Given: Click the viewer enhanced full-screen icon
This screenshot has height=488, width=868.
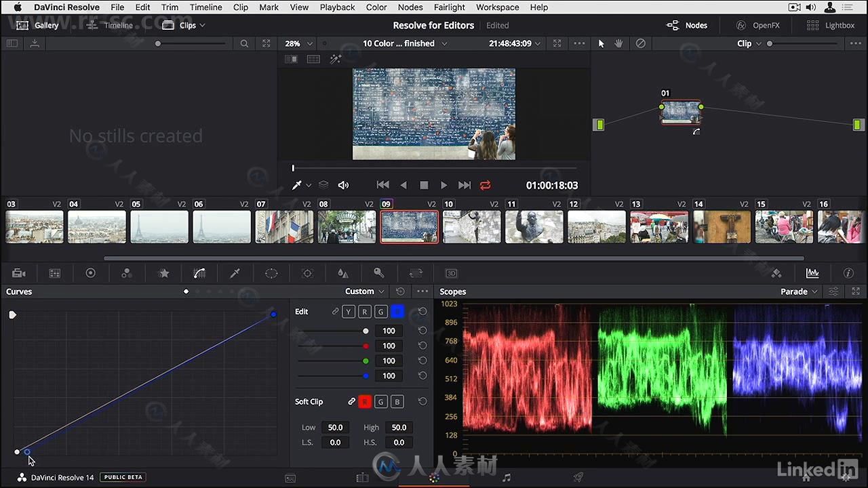Looking at the screenshot, I should [557, 43].
